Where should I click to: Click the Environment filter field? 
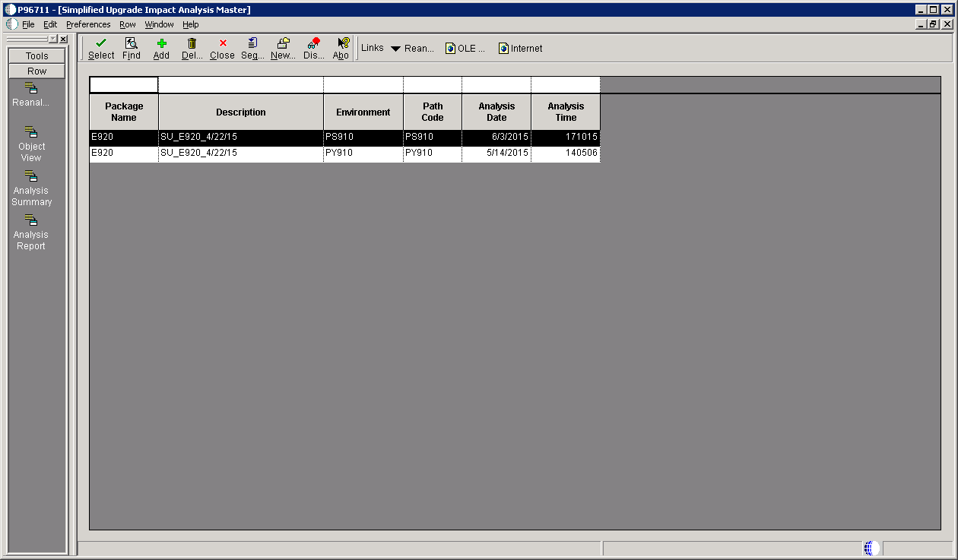tap(363, 85)
